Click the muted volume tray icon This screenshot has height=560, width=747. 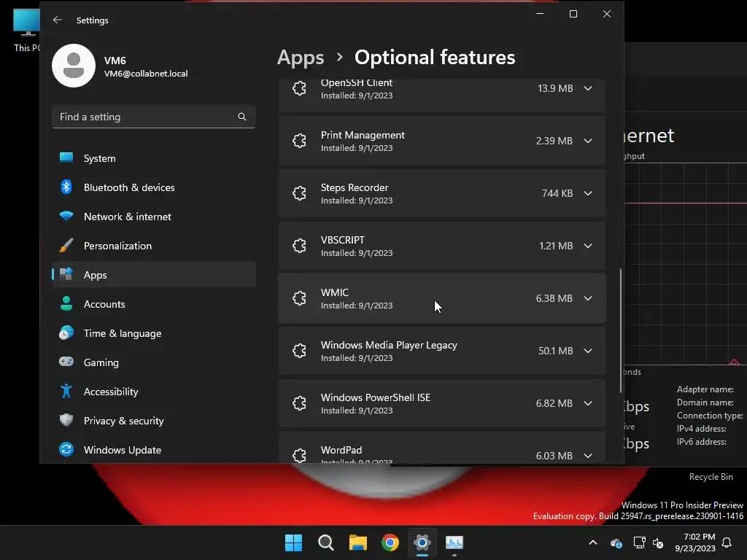[659, 542]
